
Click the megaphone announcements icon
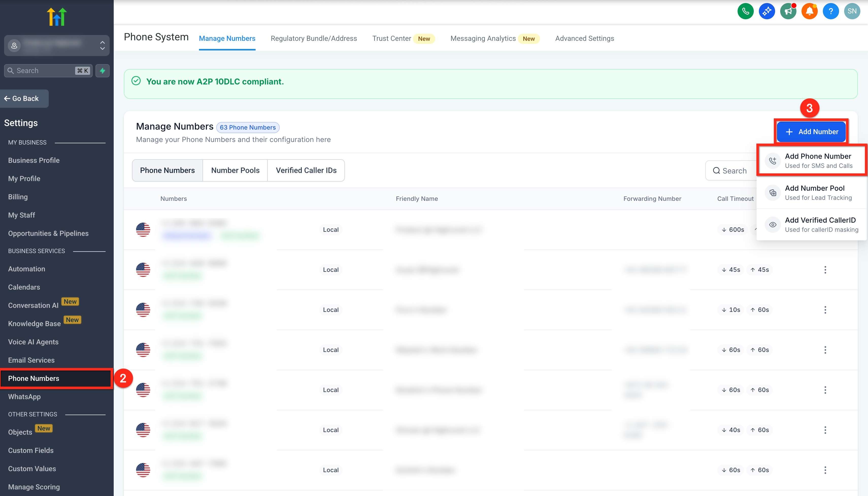(x=788, y=11)
